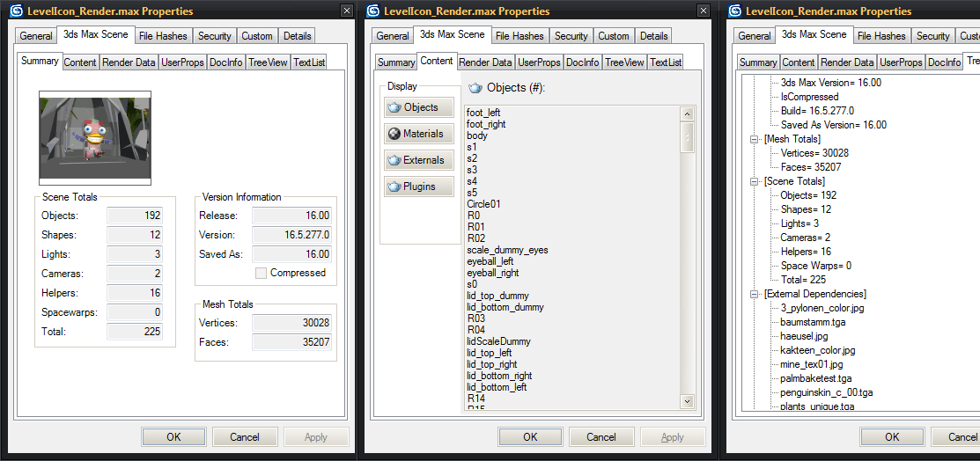Click the teapot icon on the Plugins button
The width and height of the screenshot is (980, 461).
pyautogui.click(x=394, y=187)
